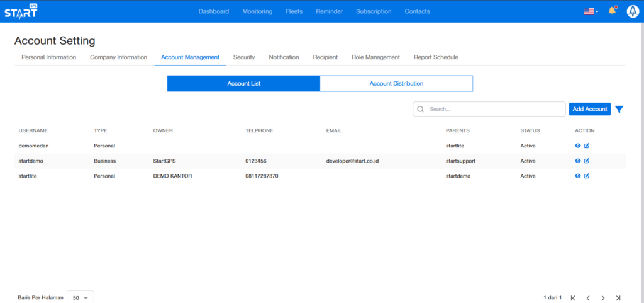
Task: Go to the last page arrow
Action: tap(618, 297)
